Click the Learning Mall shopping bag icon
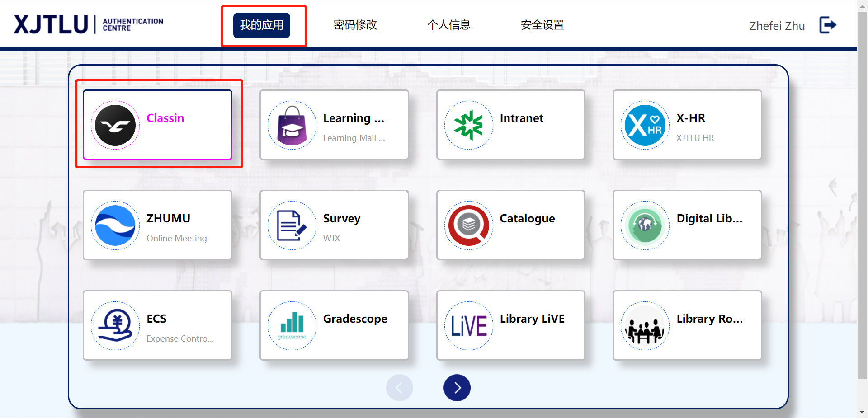The height and width of the screenshot is (418, 868). pos(292,125)
